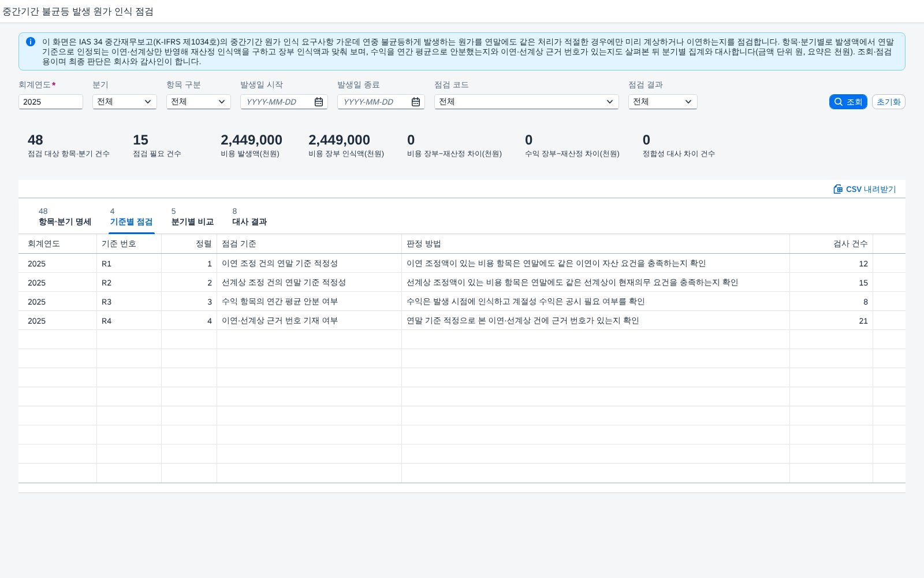Go to the 대사 결과 tab
Viewport: 924px width, 578px height.
coord(249,217)
